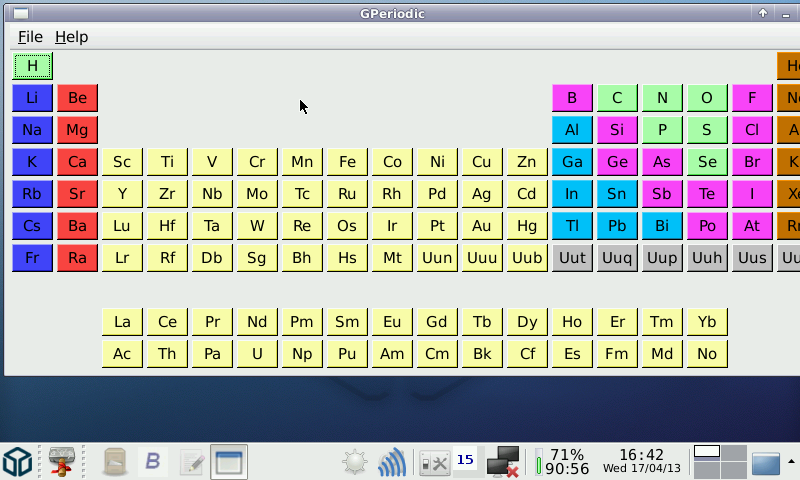Image resolution: width=800 pixels, height=480 pixels.
Task: Select the Hydrogen (H) element button
Action: pyautogui.click(x=32, y=66)
